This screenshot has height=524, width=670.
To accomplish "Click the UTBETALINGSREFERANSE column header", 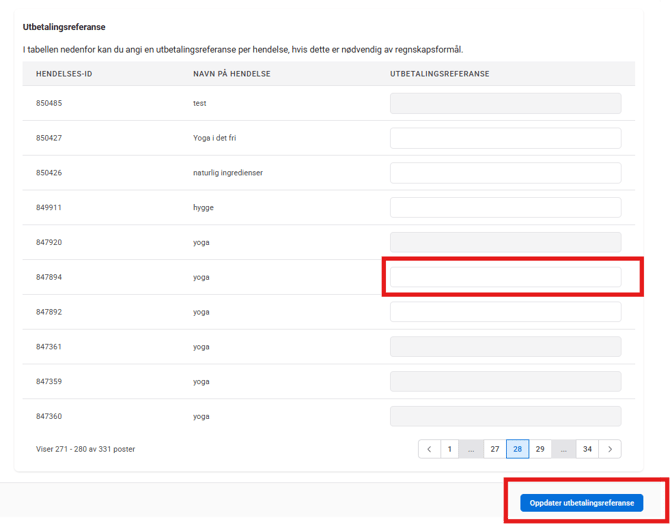I will [440, 74].
